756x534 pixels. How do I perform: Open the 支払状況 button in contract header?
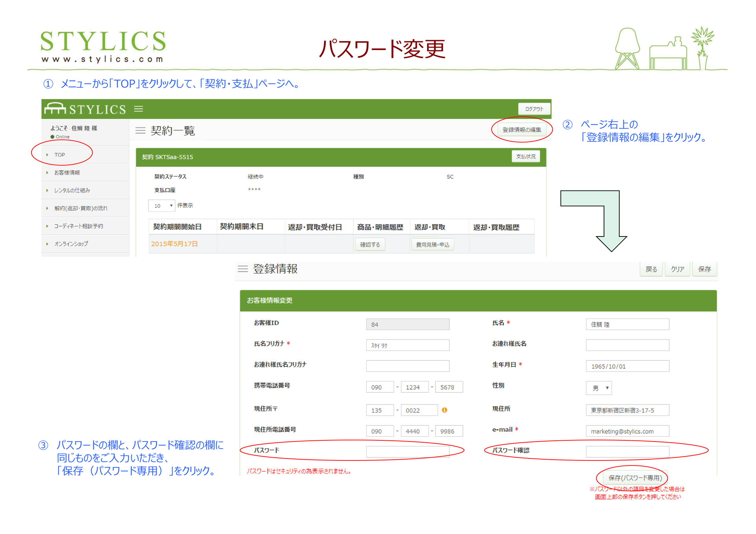pyautogui.click(x=525, y=156)
